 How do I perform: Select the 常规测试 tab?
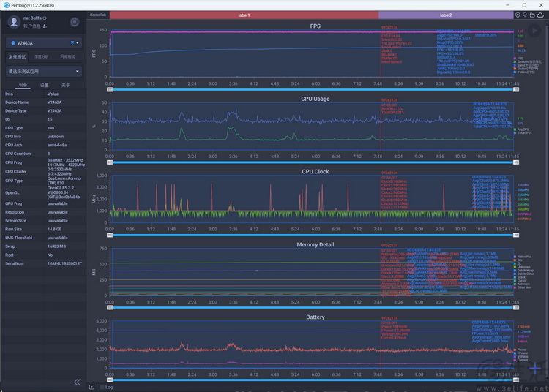[17, 56]
